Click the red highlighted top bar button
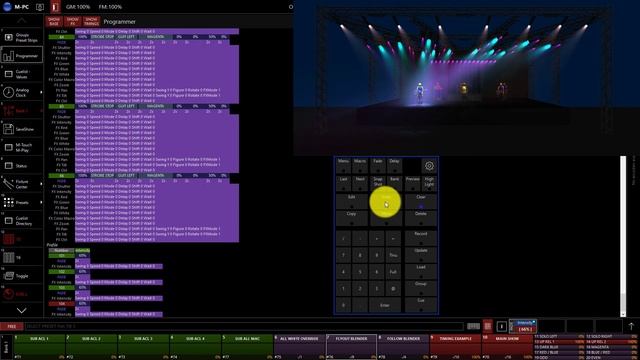This screenshot has width=640, height=360. click(x=55, y=7)
